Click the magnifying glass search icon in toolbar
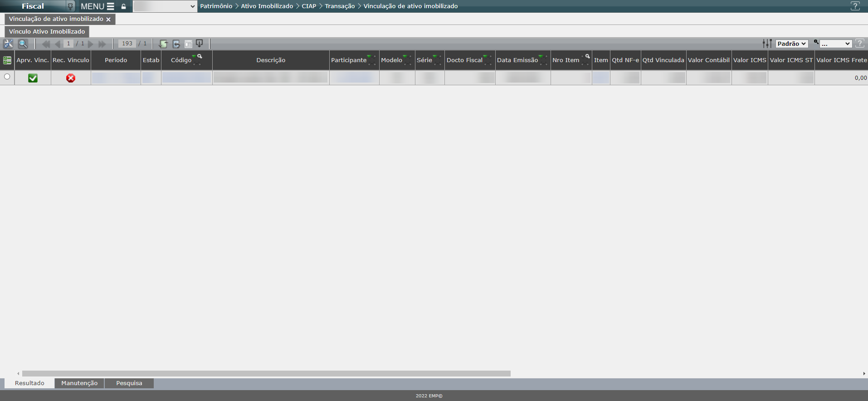The width and height of the screenshot is (868, 401). [23, 44]
